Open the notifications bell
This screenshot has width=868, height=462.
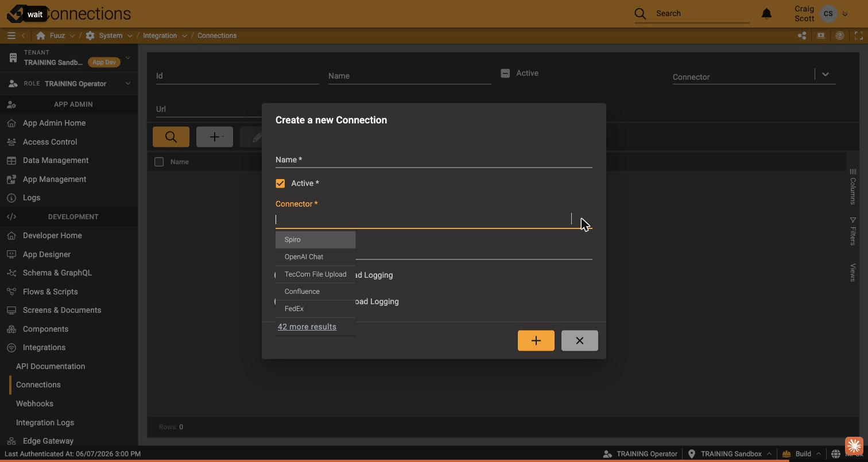(x=766, y=13)
